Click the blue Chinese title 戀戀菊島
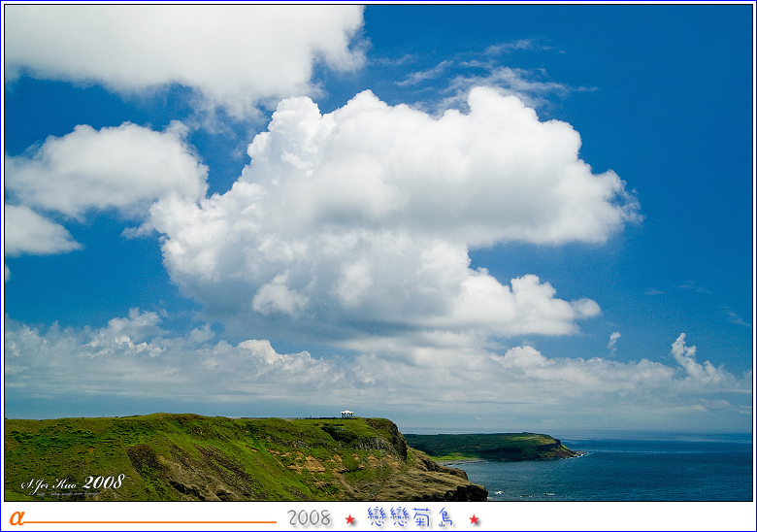Viewport: 757px width, 532px height. point(411,517)
